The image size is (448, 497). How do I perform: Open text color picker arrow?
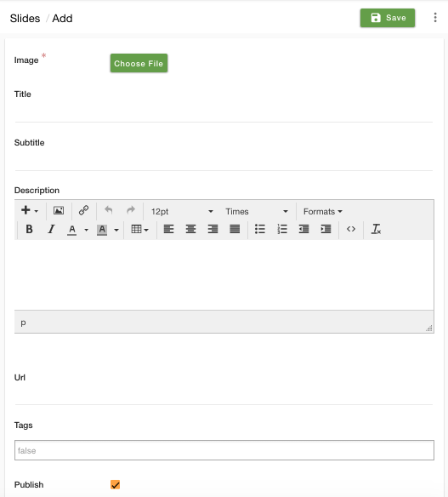[86, 230]
